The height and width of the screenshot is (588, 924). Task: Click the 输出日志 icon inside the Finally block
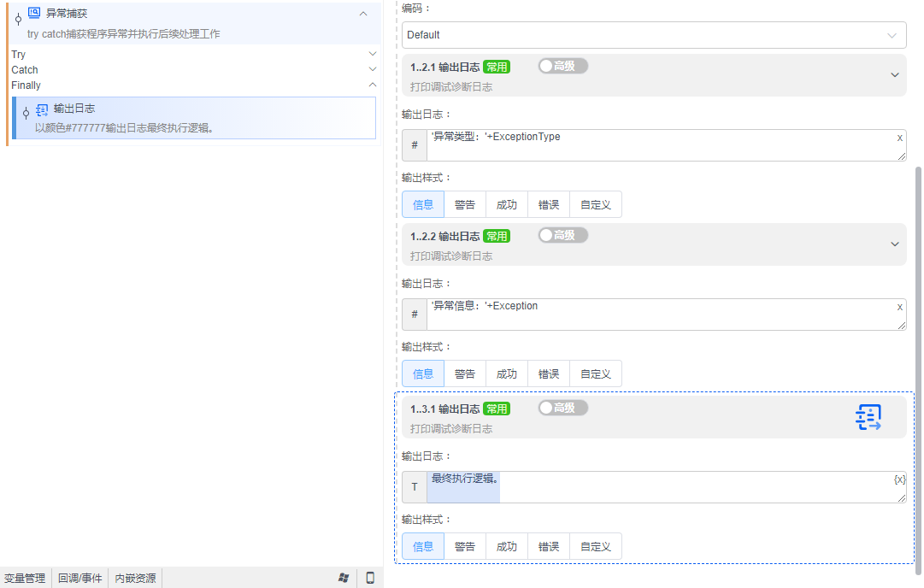(x=41, y=109)
